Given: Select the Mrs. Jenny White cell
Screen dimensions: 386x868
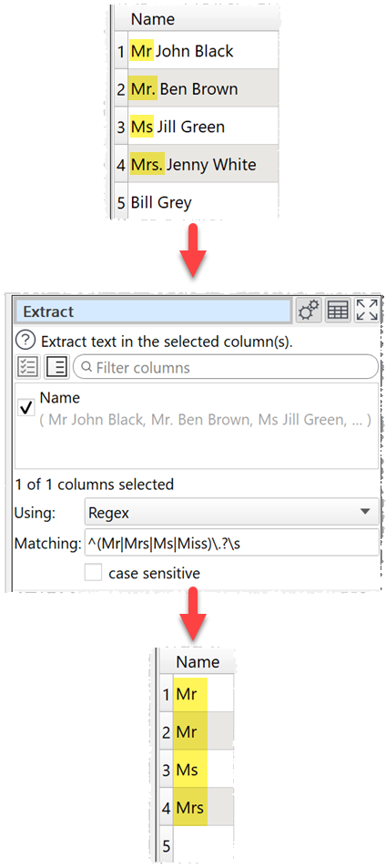Looking at the screenshot, I should [x=204, y=165].
